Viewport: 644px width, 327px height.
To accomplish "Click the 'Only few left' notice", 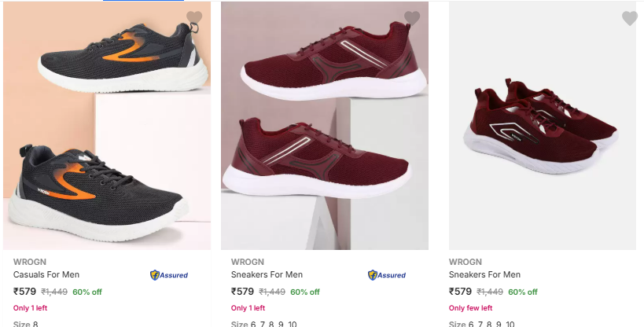I will [x=470, y=307].
